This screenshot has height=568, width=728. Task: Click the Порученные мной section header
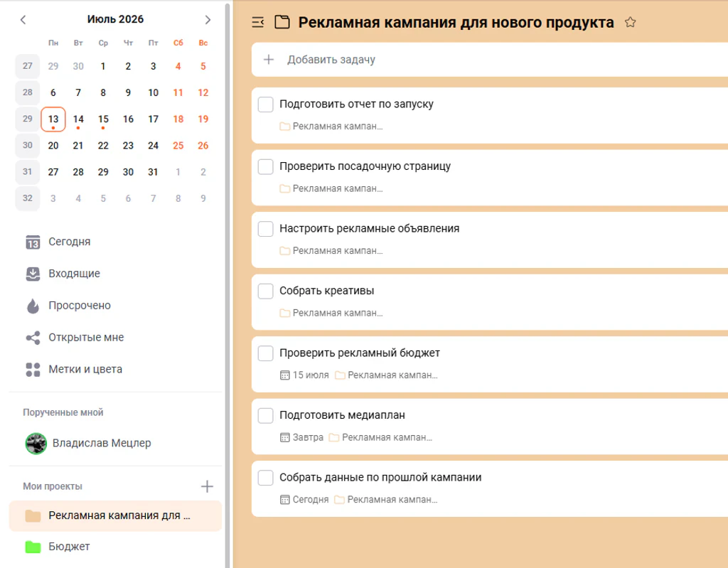(x=63, y=412)
